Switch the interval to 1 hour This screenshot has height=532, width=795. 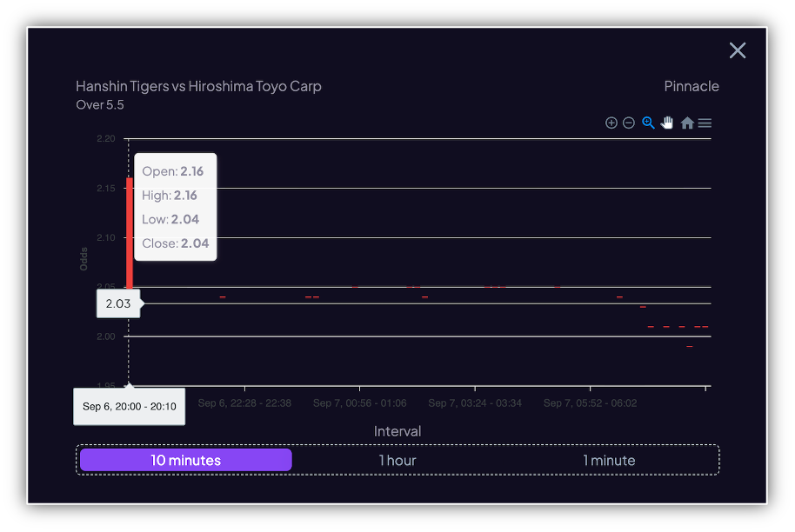[x=397, y=460]
